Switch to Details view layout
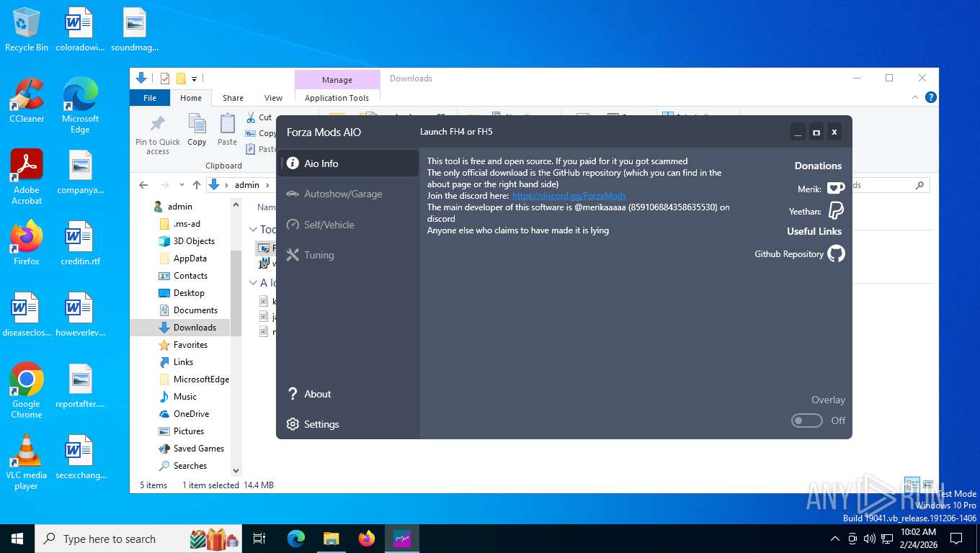The height and width of the screenshot is (553, 980). [912, 485]
